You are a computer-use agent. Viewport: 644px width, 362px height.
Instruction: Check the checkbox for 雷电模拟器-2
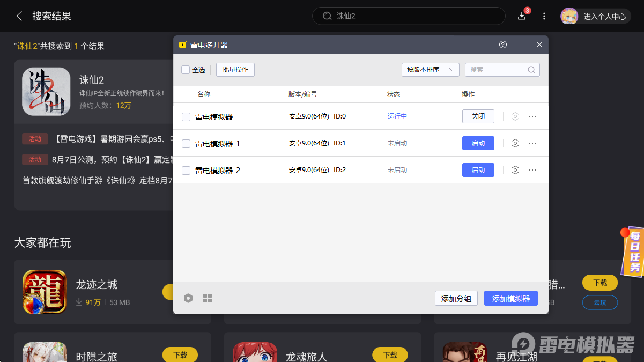coord(185,170)
